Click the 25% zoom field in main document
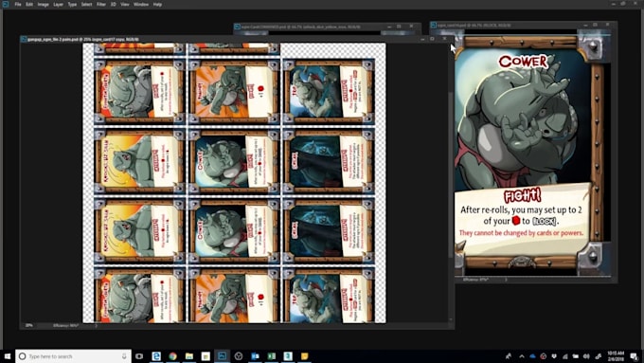The image size is (644, 363). (28, 325)
